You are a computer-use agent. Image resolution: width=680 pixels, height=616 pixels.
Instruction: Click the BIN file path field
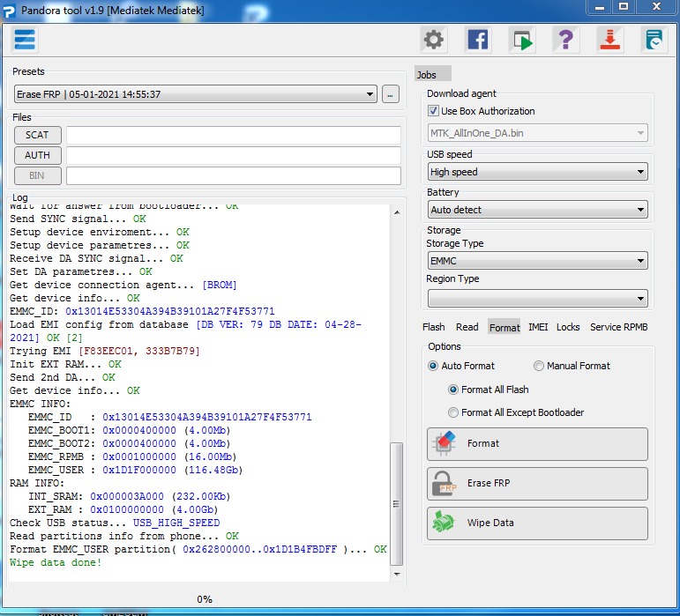point(234,175)
